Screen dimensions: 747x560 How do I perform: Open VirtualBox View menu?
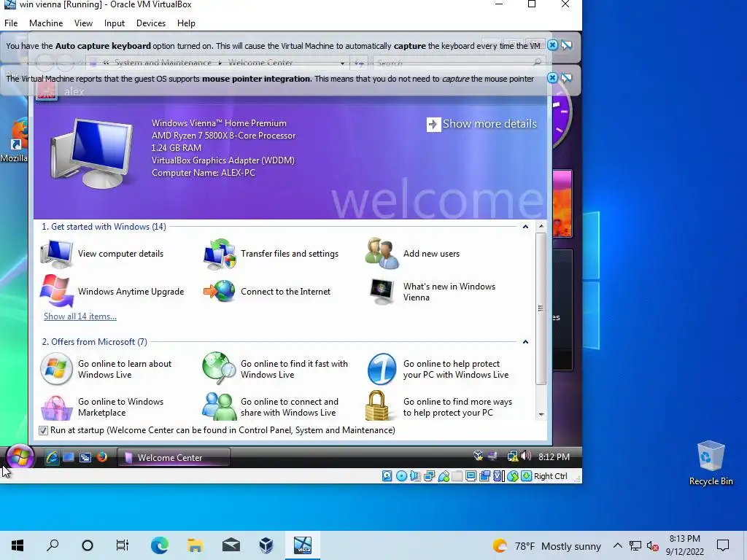(83, 23)
